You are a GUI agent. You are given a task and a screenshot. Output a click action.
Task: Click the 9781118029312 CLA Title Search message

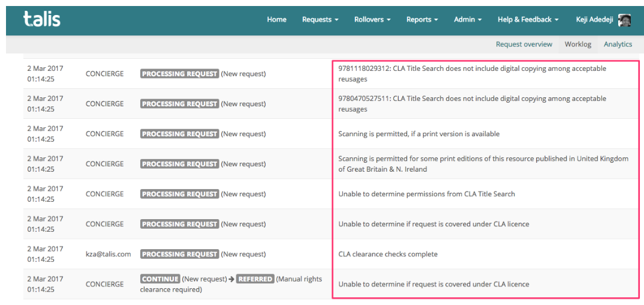[473, 74]
